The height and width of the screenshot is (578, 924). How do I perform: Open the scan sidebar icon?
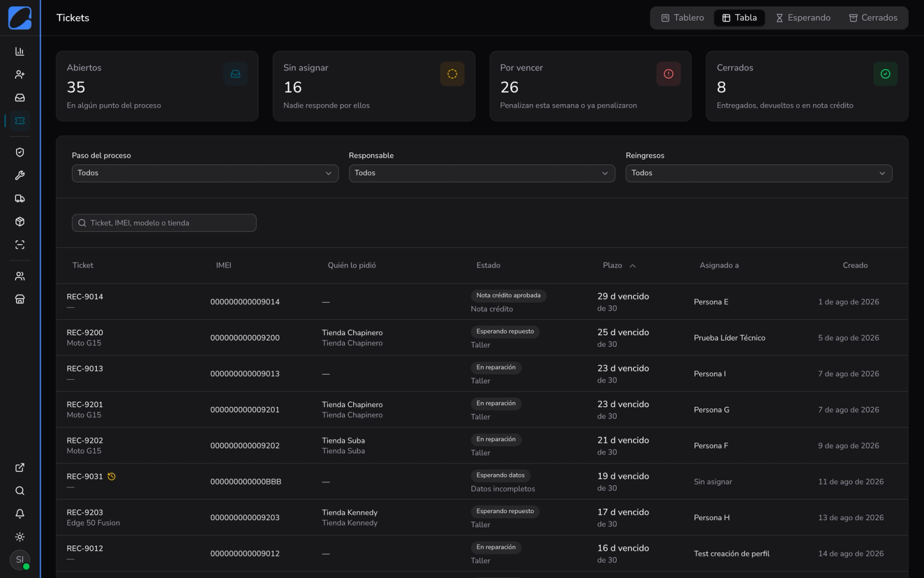click(x=20, y=244)
